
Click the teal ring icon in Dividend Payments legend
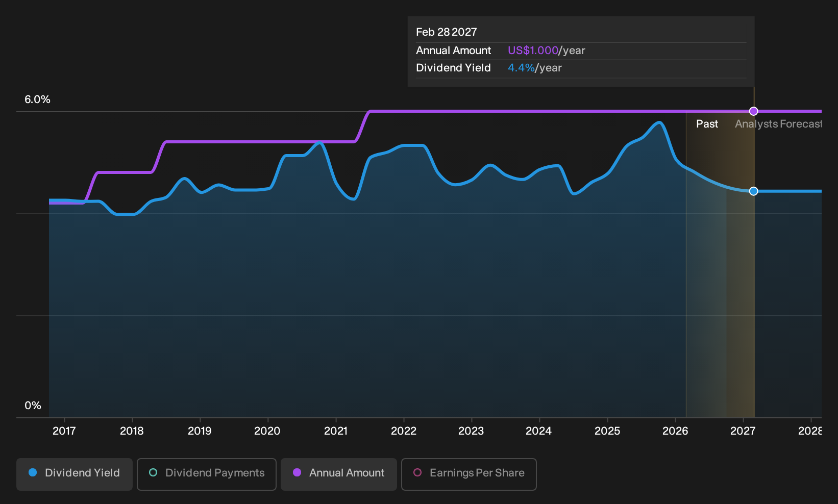153,472
